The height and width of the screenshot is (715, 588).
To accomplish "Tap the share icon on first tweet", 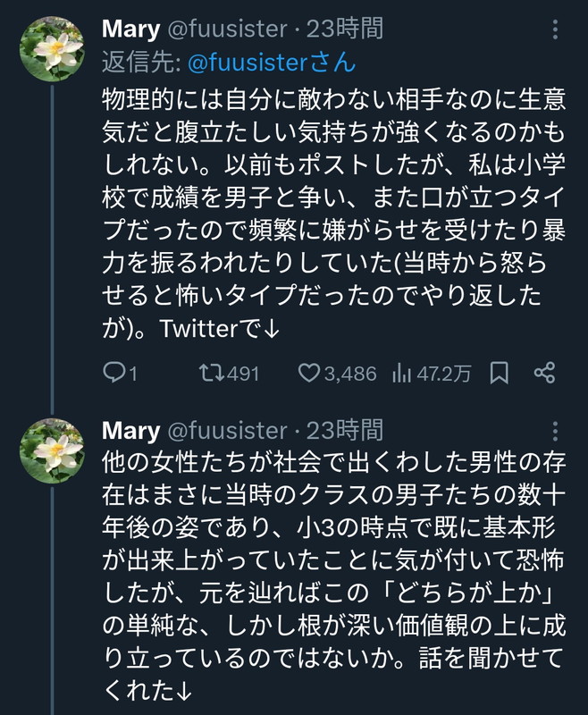I will pos(544,373).
